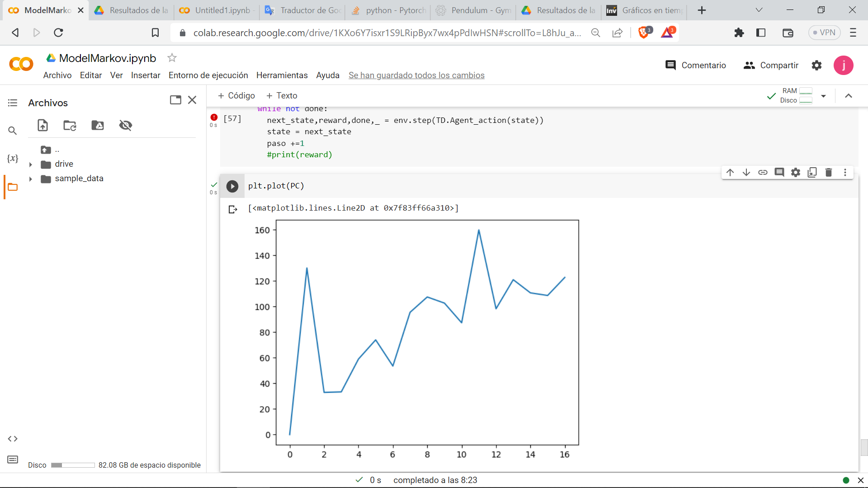The width and height of the screenshot is (868, 488).
Task: Open the Entorno de ejecución menu
Action: pyautogui.click(x=208, y=75)
